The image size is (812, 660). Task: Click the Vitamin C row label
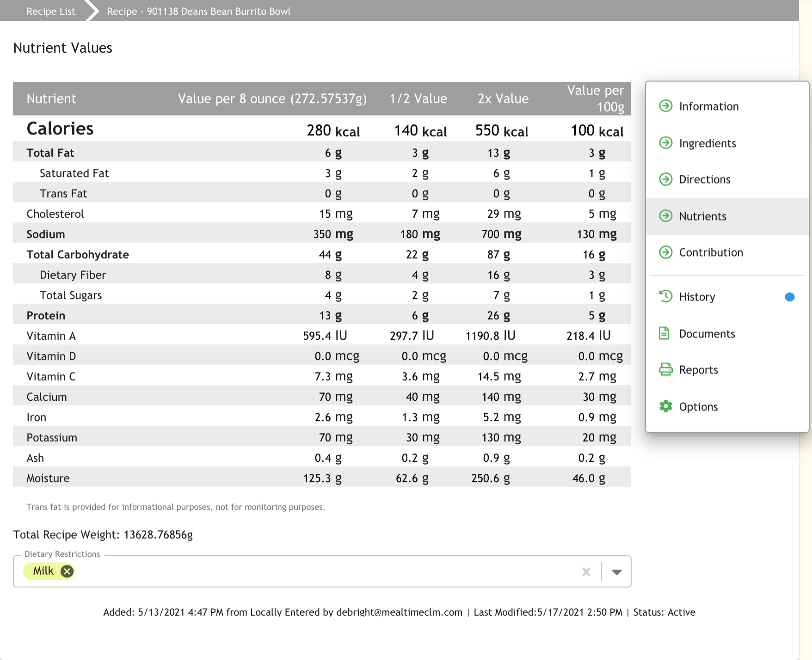(x=51, y=377)
